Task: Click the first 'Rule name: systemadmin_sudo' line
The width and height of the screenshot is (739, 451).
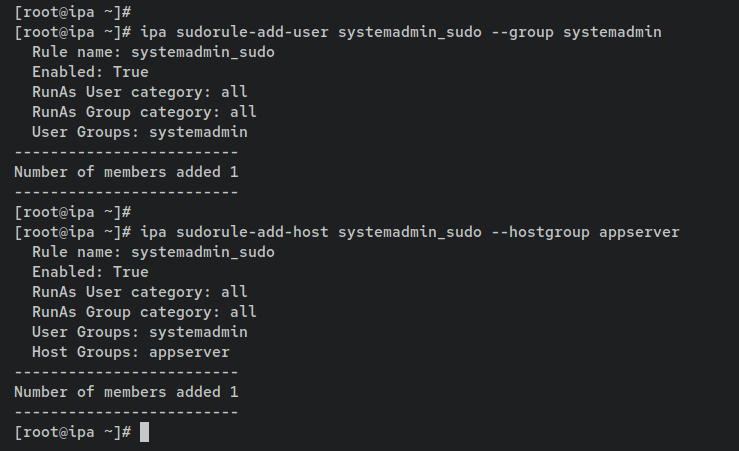Action: [153, 52]
